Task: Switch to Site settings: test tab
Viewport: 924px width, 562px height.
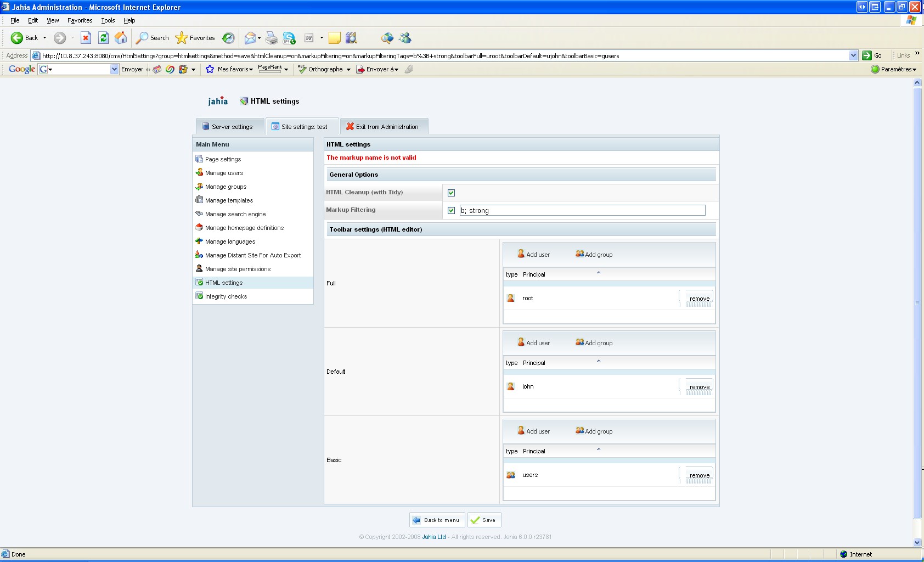Action: 302,126
